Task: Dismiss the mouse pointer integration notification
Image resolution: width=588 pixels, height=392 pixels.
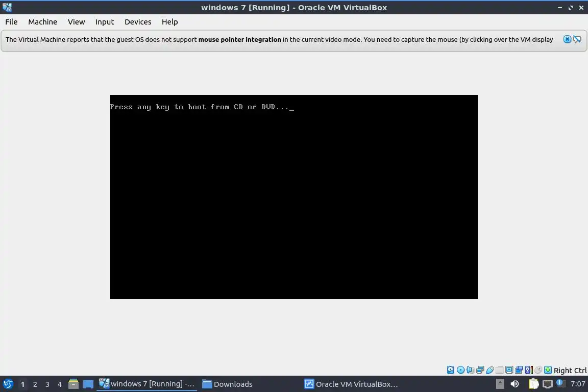Action: click(567, 39)
